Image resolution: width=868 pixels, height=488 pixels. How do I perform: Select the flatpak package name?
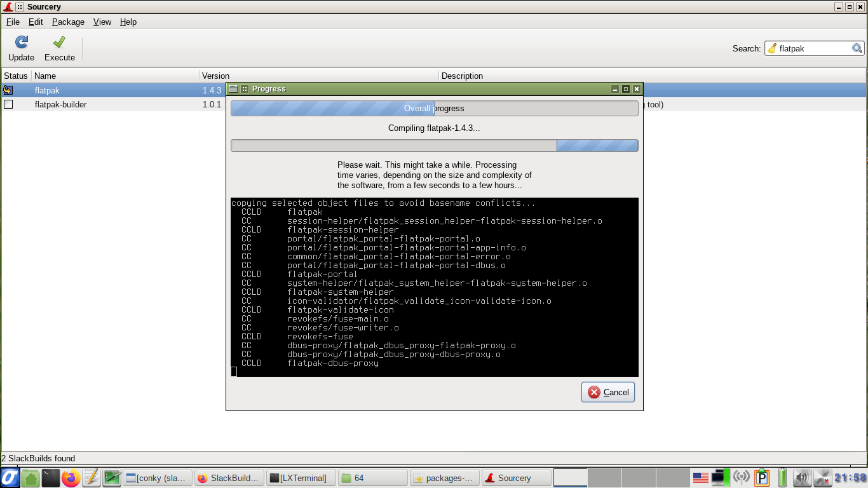coord(47,90)
